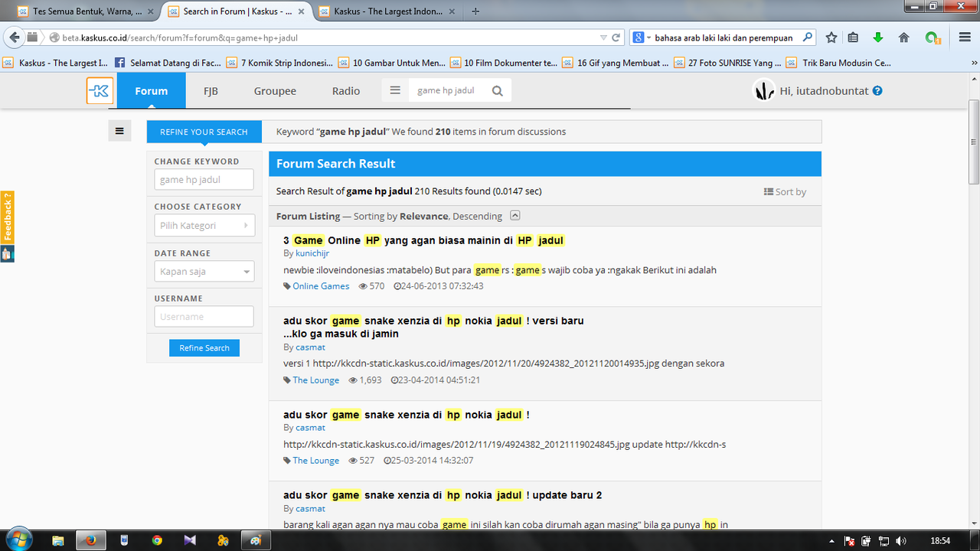Click the network icon in system tray

pos(883,541)
